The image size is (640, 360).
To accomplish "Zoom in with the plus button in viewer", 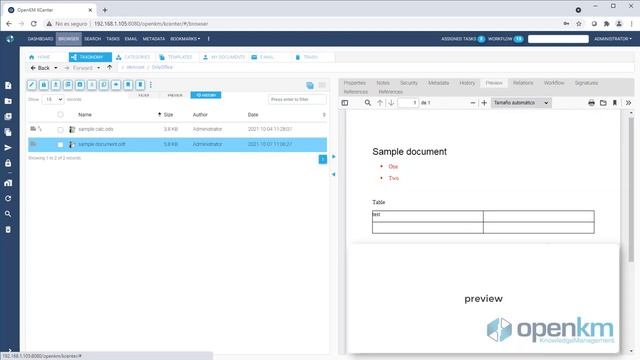I will click(x=484, y=103).
